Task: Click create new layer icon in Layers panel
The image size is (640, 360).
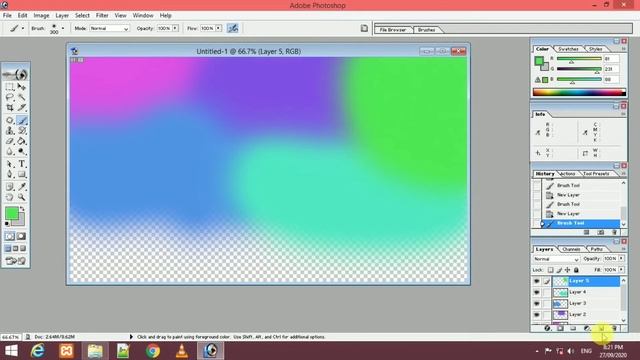Action: (x=601, y=329)
